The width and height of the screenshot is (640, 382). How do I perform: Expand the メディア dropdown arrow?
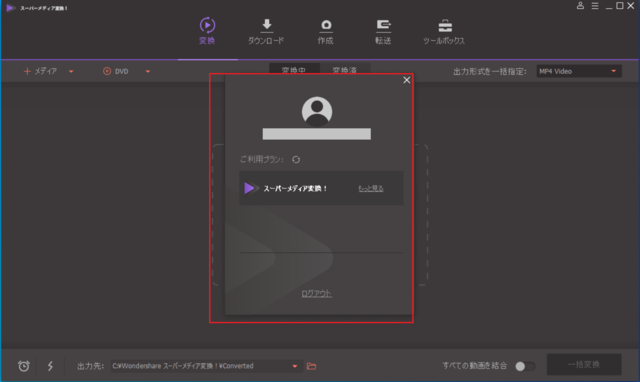click(71, 71)
